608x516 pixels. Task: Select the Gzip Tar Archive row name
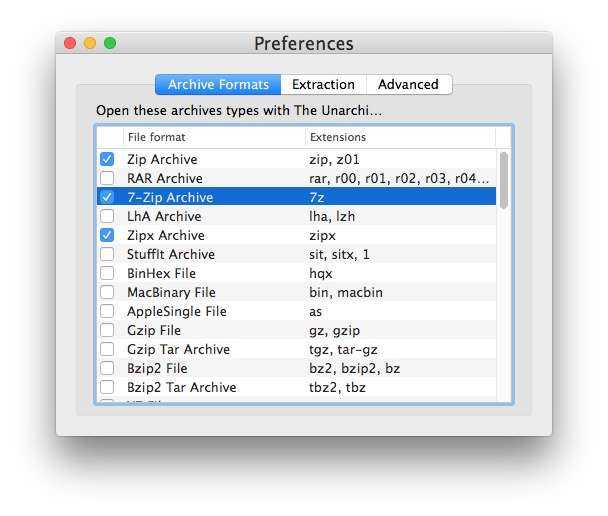click(x=178, y=349)
